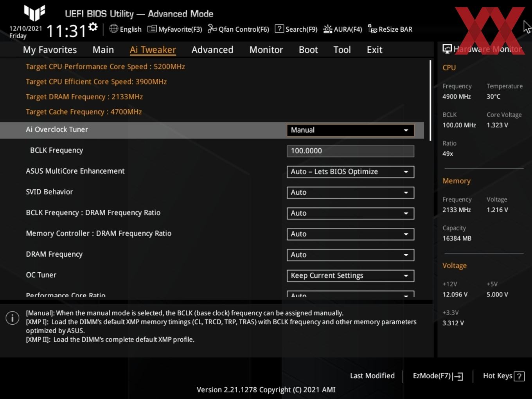Click Target Cache Frequency : 4700MHz text
This screenshot has width=532, height=399.
(x=84, y=111)
